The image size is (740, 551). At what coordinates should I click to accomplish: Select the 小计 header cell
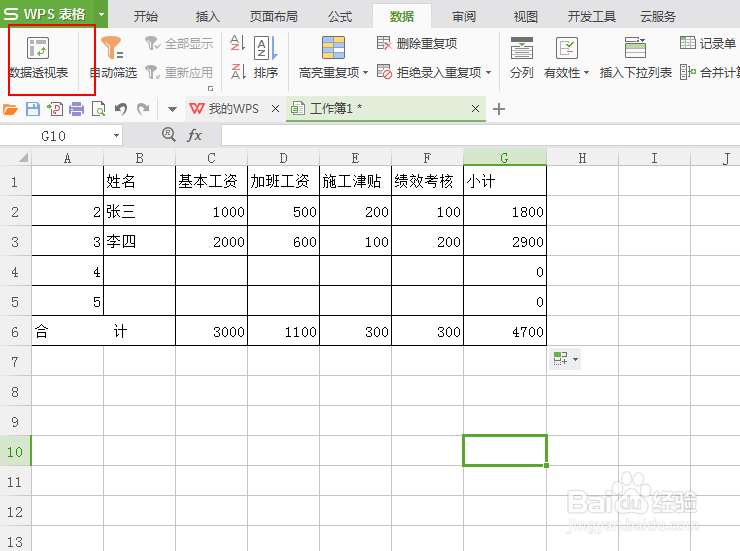click(x=505, y=181)
